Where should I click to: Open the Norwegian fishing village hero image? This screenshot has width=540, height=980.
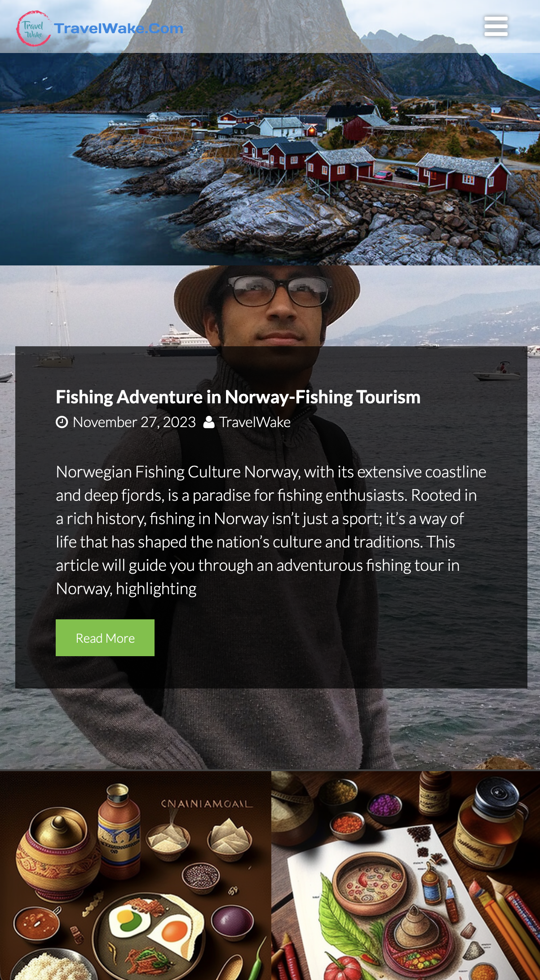(270, 132)
